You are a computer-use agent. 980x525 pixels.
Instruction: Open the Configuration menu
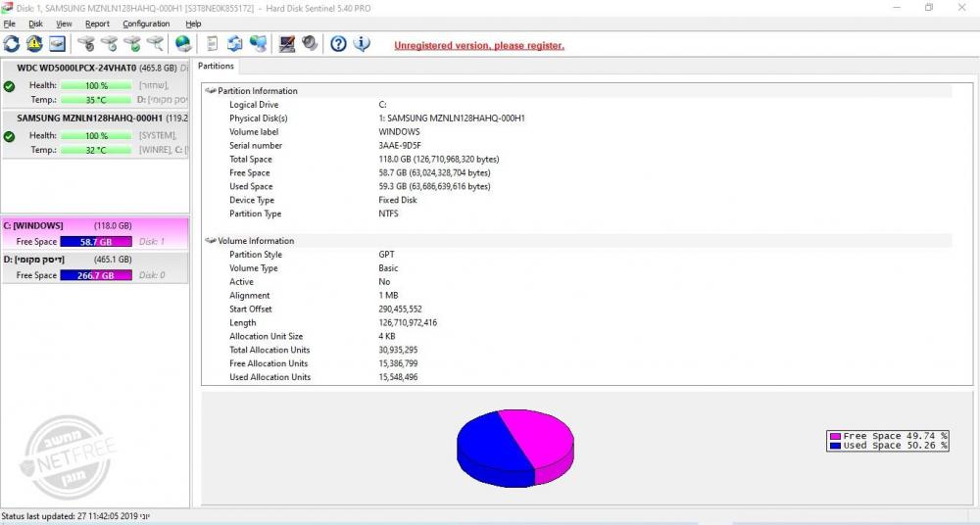coord(146,24)
